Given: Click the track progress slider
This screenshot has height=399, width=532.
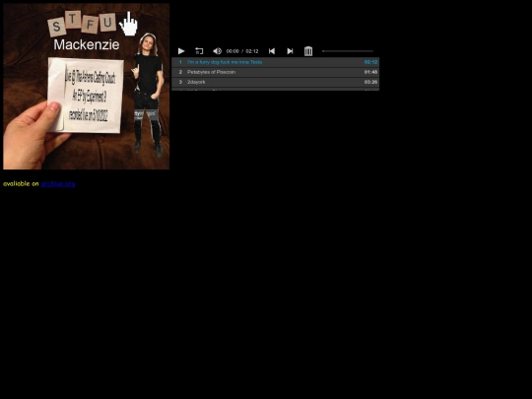Looking at the screenshot, I should tap(348, 51).
